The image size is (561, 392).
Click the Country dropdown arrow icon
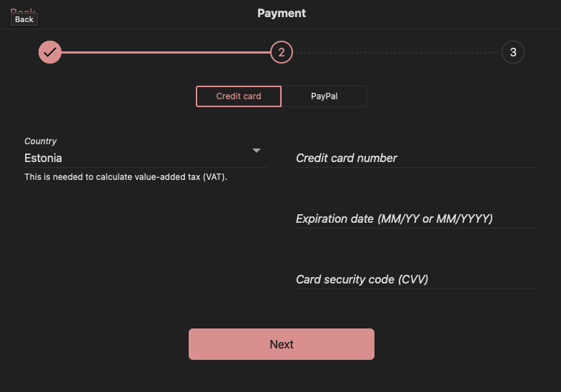point(256,151)
